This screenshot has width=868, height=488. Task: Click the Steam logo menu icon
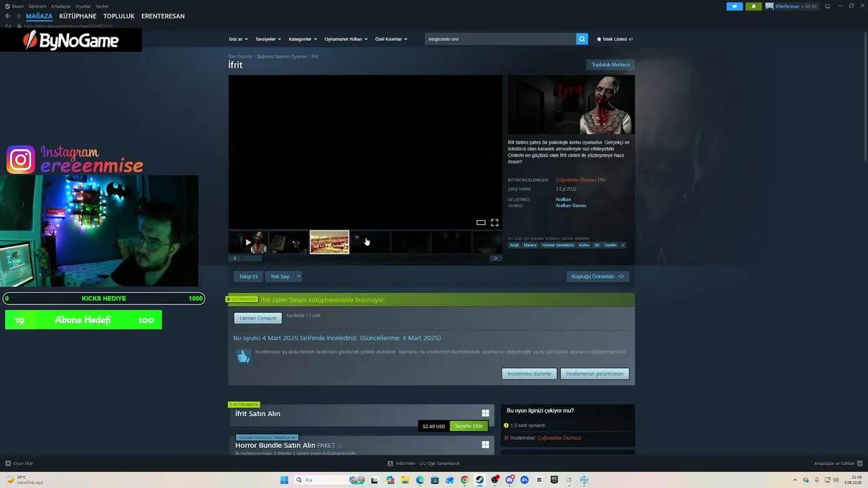pyautogui.click(x=7, y=6)
